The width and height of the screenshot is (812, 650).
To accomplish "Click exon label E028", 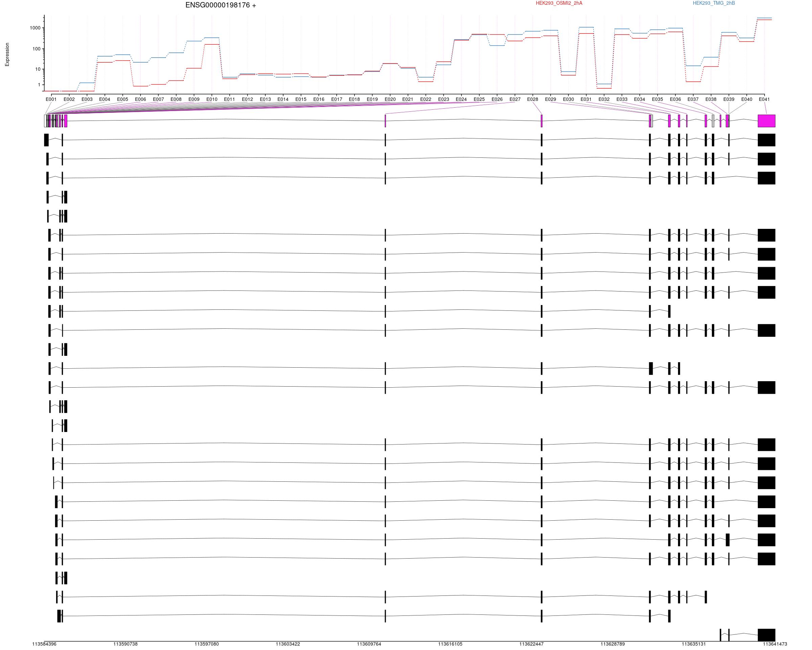I will (x=533, y=100).
